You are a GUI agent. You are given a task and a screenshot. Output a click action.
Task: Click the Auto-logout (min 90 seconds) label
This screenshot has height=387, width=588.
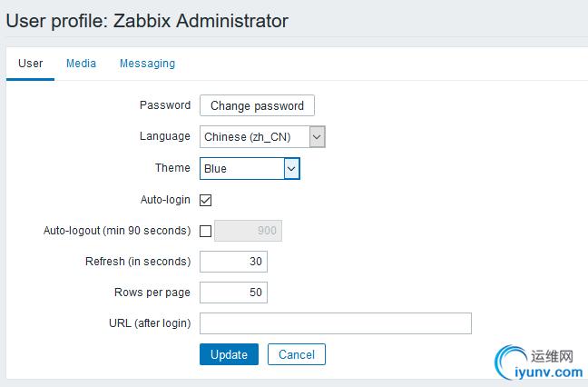(117, 231)
